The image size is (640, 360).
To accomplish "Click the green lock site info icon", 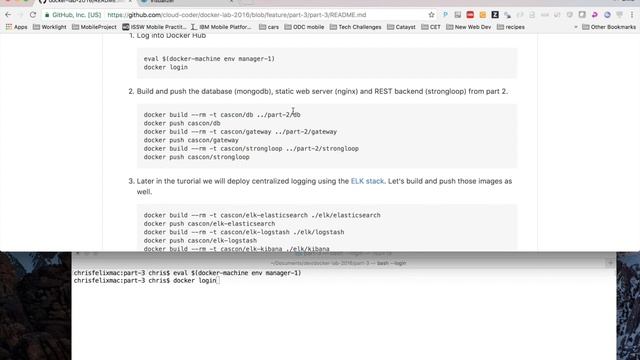I will (47, 15).
